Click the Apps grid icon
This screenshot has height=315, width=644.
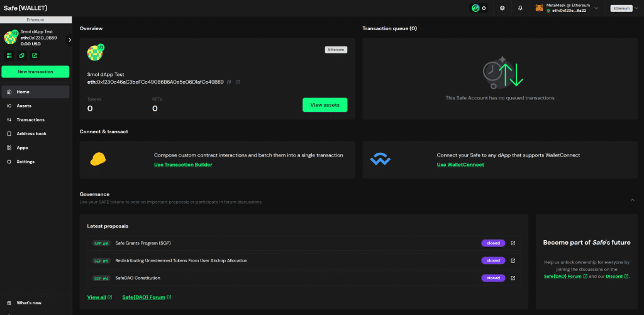[9, 148]
